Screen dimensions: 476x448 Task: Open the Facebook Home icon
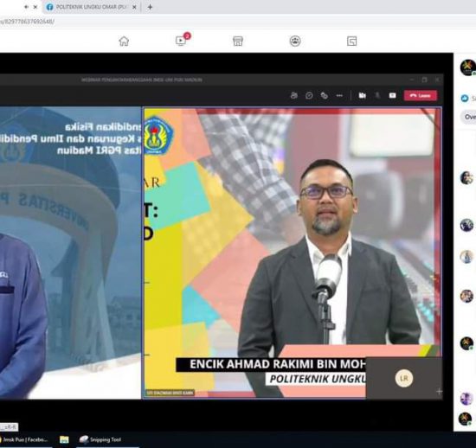[x=124, y=41]
